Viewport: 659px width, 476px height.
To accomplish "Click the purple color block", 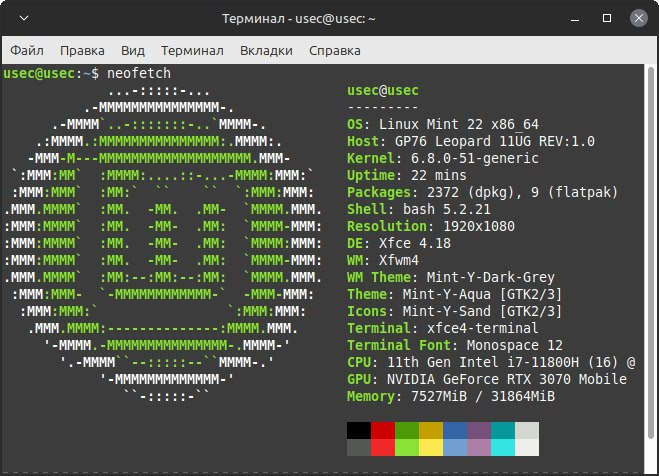I will [x=479, y=431].
